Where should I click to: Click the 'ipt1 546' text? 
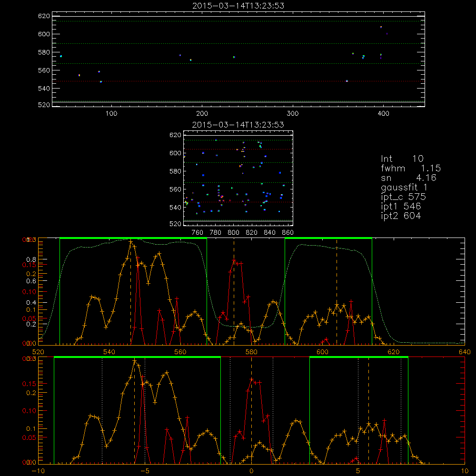click(x=401, y=207)
